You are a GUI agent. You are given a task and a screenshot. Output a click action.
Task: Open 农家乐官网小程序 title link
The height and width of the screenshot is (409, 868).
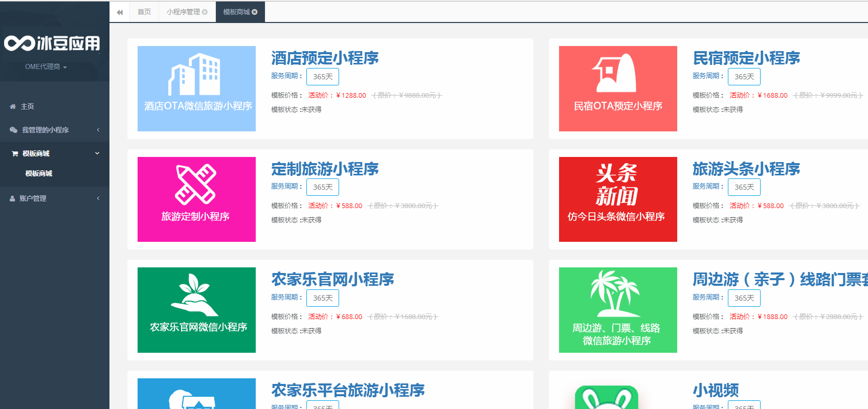(x=332, y=279)
